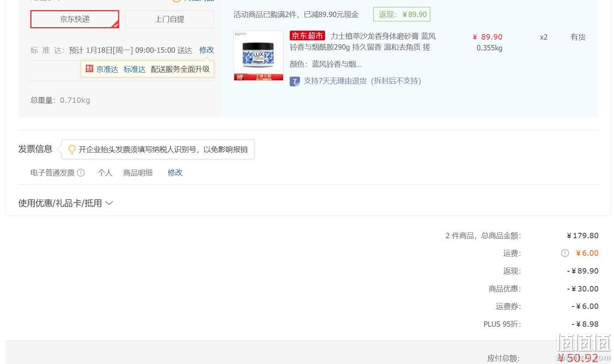Click the 2 件商品，总商品金额 label

point(483,236)
